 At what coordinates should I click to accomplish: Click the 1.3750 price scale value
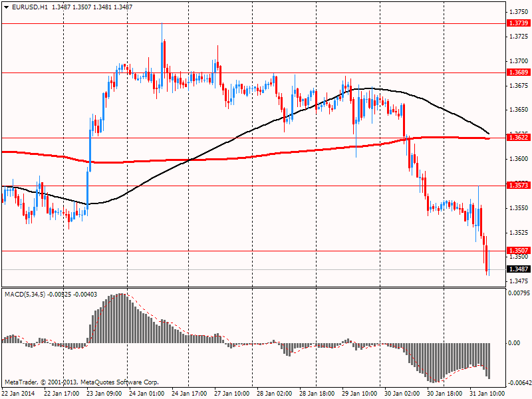pos(519,12)
